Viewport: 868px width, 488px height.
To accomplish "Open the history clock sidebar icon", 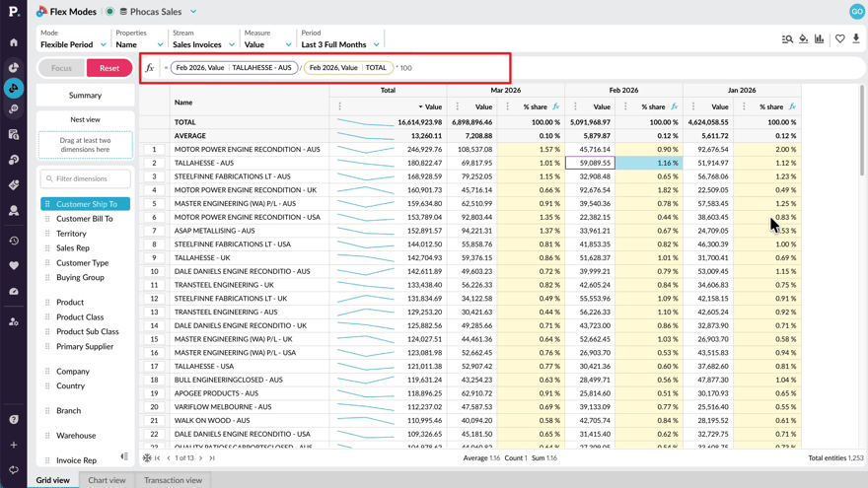I will tap(14, 241).
